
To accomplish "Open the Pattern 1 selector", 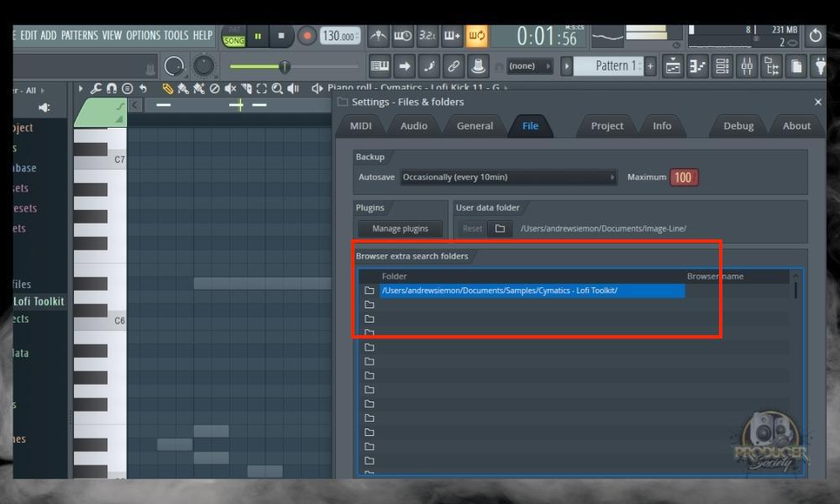I will coord(608,66).
